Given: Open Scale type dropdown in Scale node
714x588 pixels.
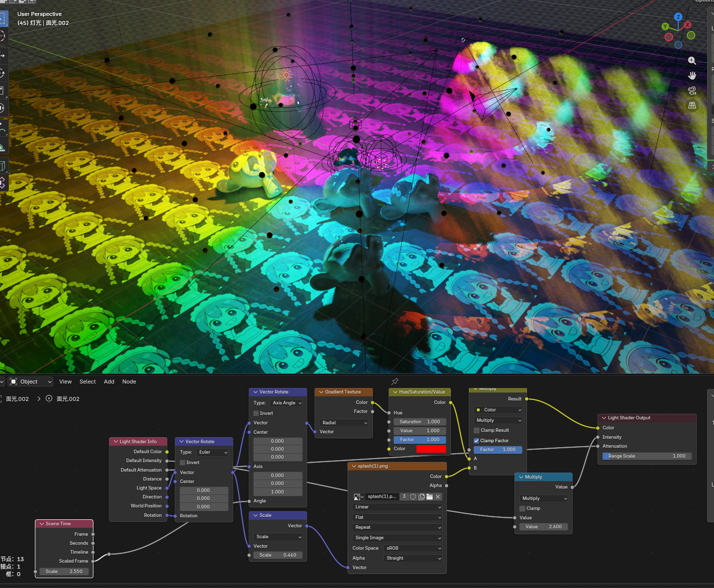Looking at the screenshot, I should (278, 537).
